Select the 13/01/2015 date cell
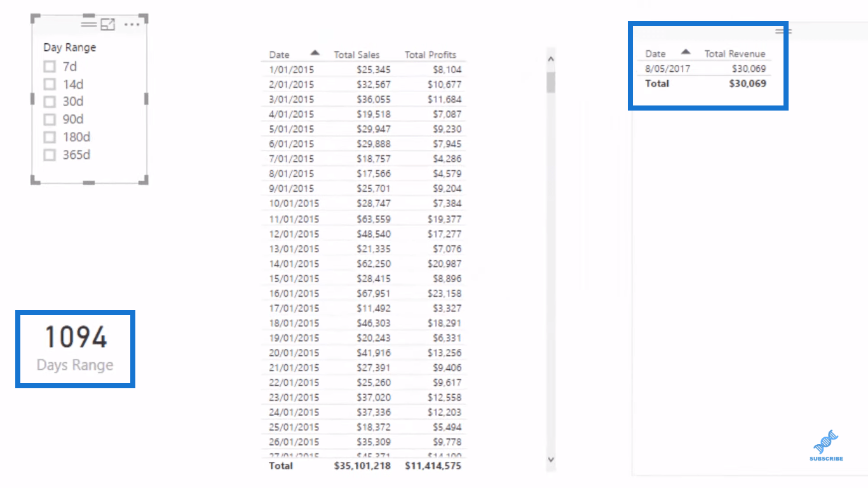Viewport: 868px width, 488px height. point(294,248)
